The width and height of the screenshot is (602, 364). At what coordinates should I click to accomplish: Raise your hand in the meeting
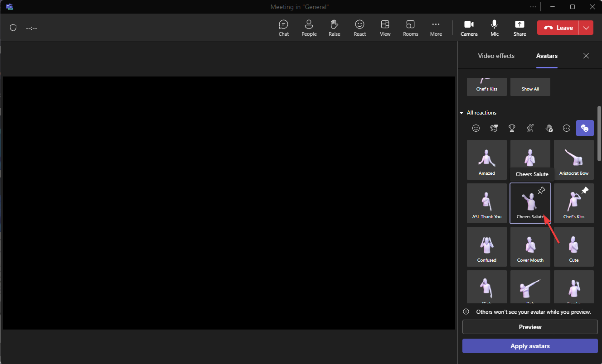335,28
